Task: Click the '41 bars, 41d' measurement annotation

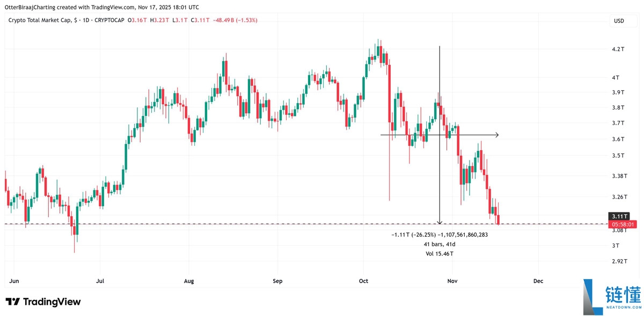Action: (439, 243)
